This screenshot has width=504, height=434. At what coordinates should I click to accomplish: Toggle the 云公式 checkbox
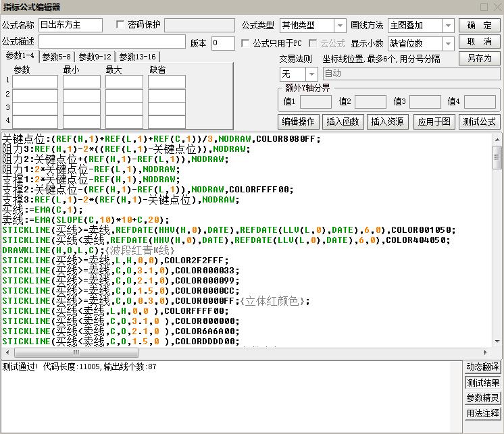point(313,43)
